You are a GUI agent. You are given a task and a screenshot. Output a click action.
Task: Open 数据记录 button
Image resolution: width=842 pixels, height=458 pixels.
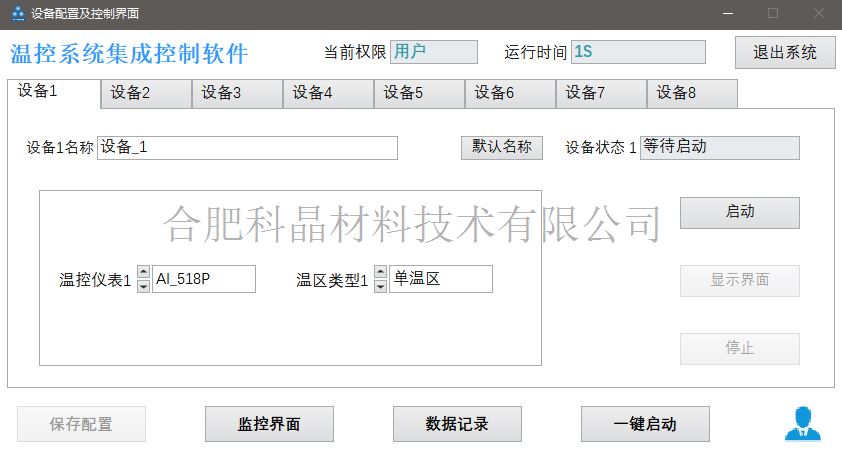pyautogui.click(x=457, y=424)
